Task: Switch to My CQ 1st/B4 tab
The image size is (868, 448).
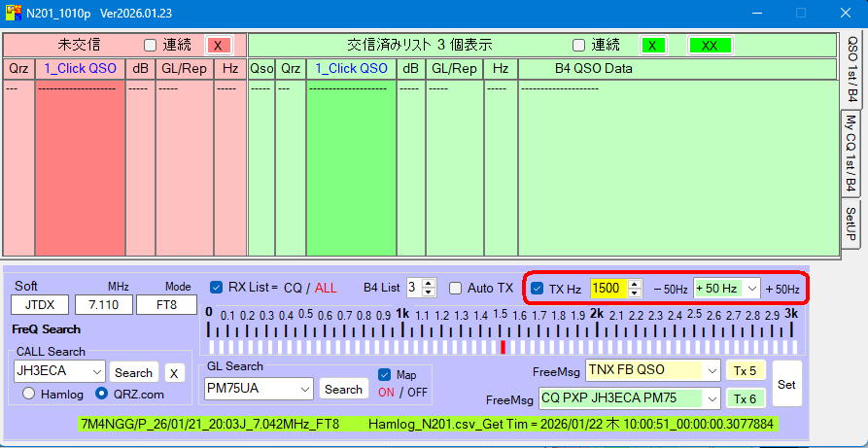Action: click(851, 154)
